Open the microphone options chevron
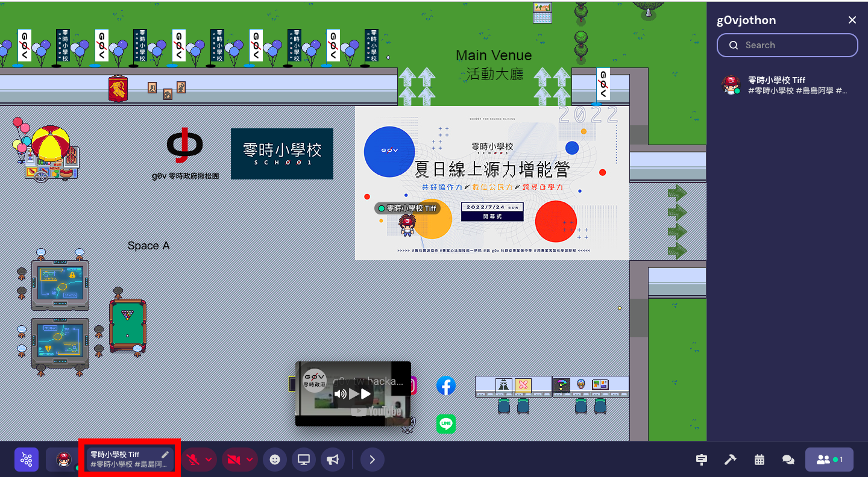The image size is (868, 477). click(x=209, y=460)
